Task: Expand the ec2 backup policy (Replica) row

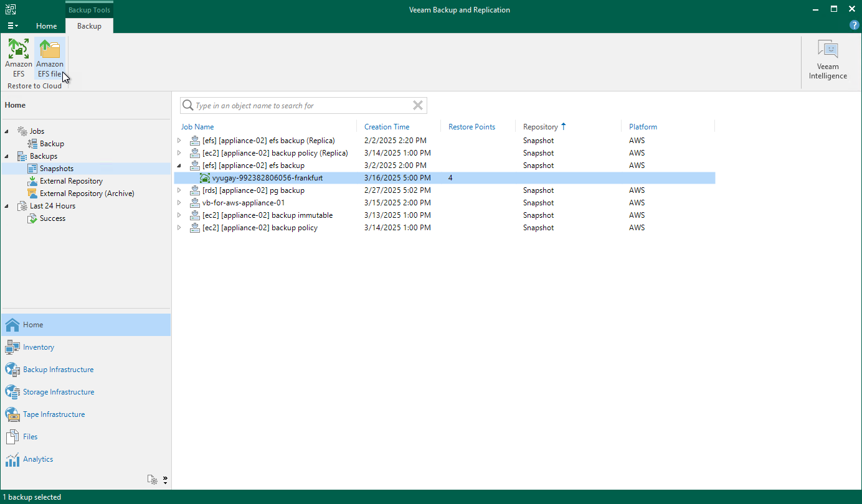Action: coord(179,153)
